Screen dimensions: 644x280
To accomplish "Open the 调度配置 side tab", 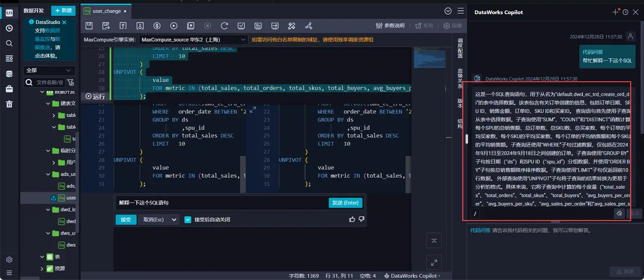I will 460,48.
